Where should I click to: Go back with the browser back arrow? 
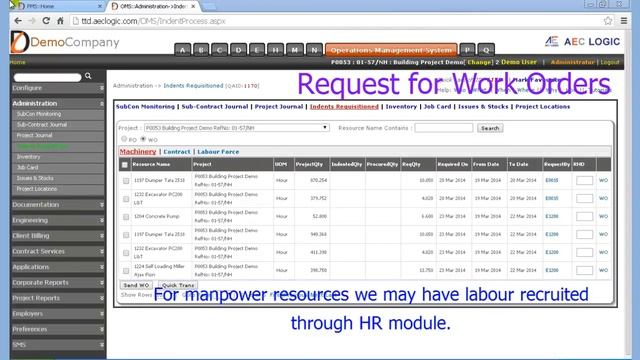[x=18, y=21]
